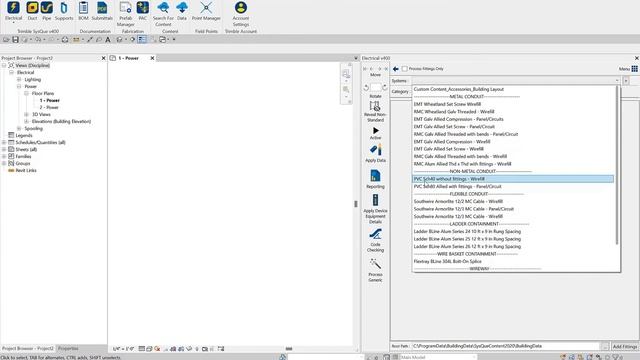Expand the Families node
Viewport: 640px width, 360px height.
point(4,156)
